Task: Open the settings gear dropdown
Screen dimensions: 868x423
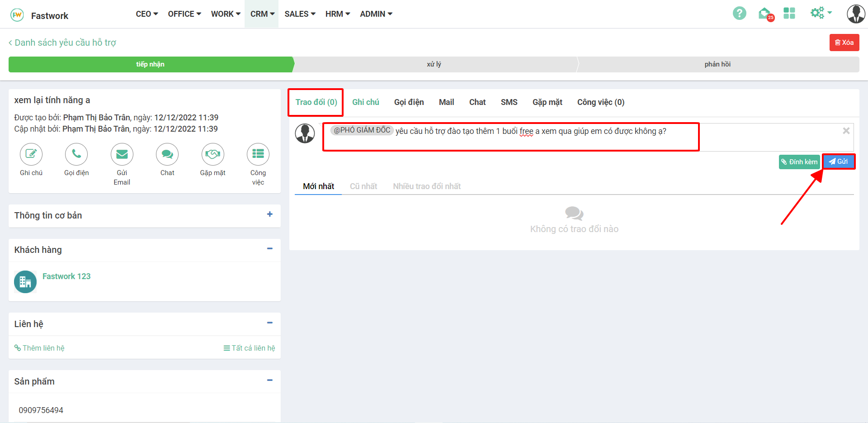Action: tap(820, 13)
